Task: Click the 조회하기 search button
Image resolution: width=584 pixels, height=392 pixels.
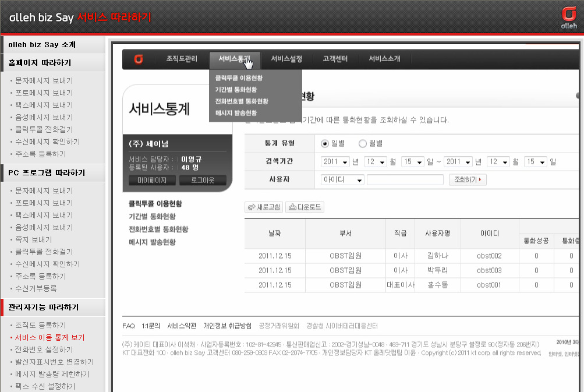Action: pos(468,180)
